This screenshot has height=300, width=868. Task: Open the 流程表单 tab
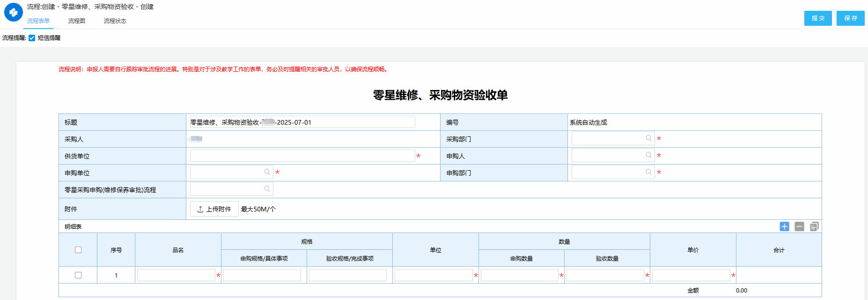pyautogui.click(x=38, y=21)
